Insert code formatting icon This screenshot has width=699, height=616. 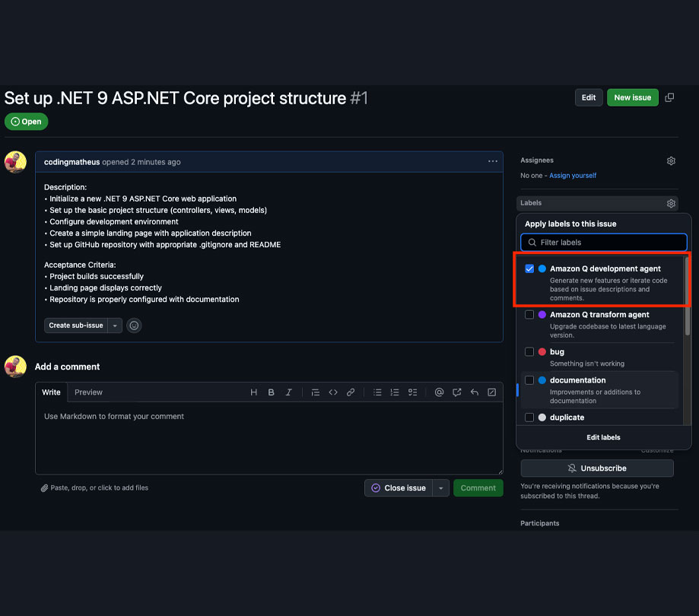pyautogui.click(x=333, y=392)
